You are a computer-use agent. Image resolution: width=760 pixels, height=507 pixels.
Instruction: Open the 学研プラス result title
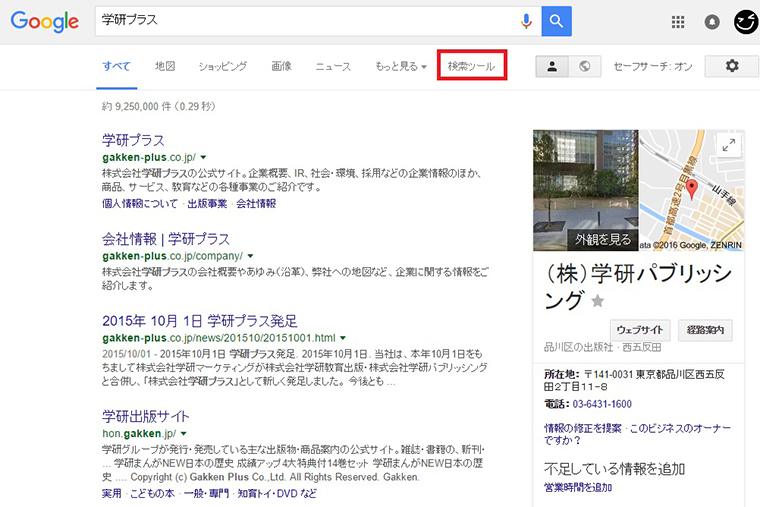point(133,141)
